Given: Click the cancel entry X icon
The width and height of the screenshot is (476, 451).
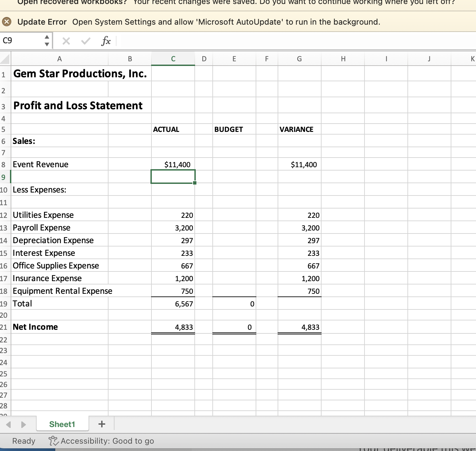Looking at the screenshot, I should click(x=66, y=41).
